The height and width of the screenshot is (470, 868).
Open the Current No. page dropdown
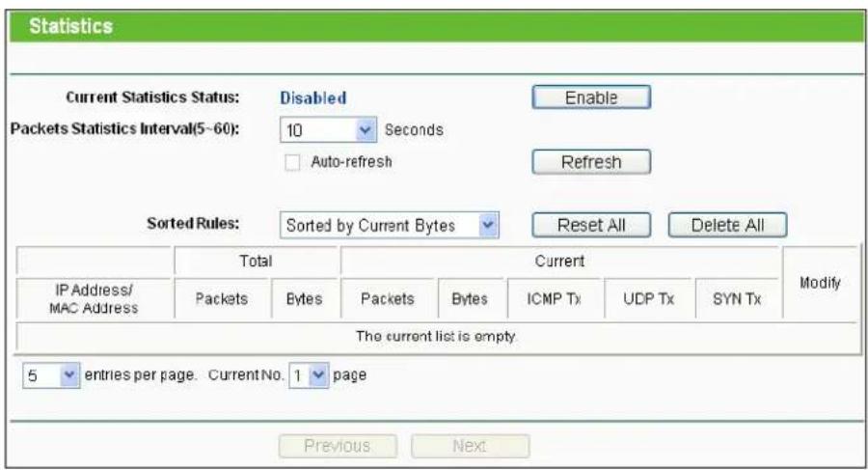(309, 375)
